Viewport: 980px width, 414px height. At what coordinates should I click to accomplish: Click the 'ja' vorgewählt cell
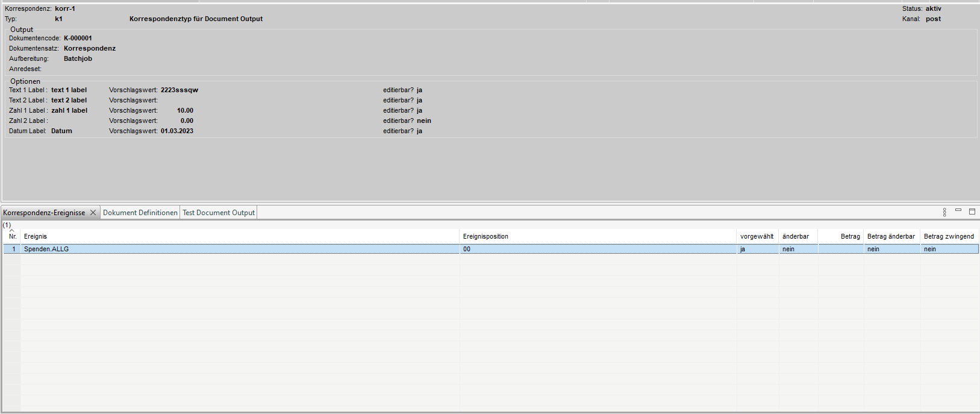[743, 249]
